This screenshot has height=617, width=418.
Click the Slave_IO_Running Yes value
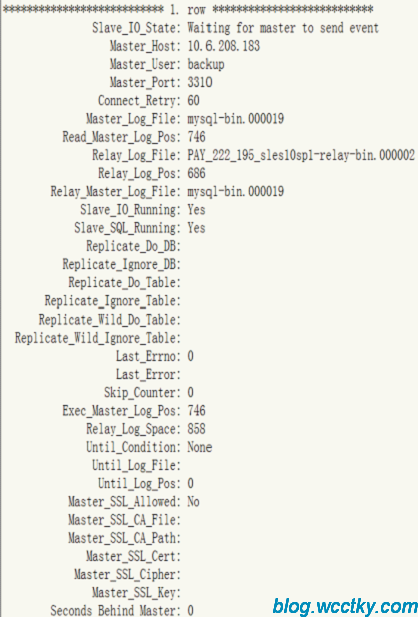pos(196,209)
